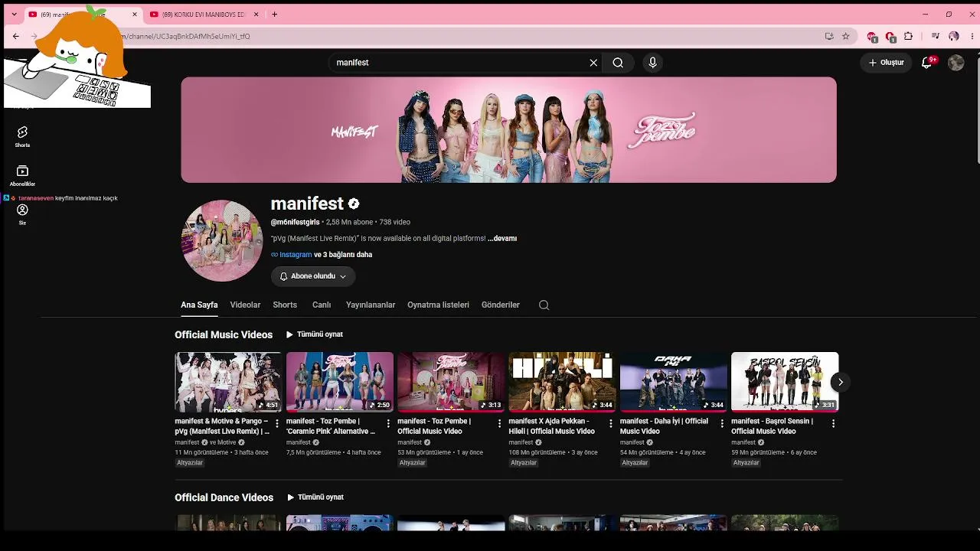Switch to the channel Shorts tab
Image resolution: width=980 pixels, height=551 pixels.
[285, 305]
